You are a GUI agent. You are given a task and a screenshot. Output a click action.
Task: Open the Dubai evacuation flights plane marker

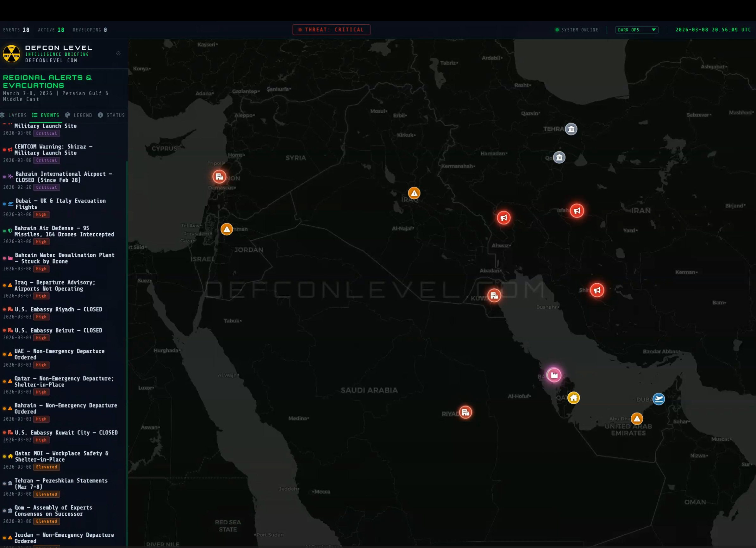coord(658,399)
